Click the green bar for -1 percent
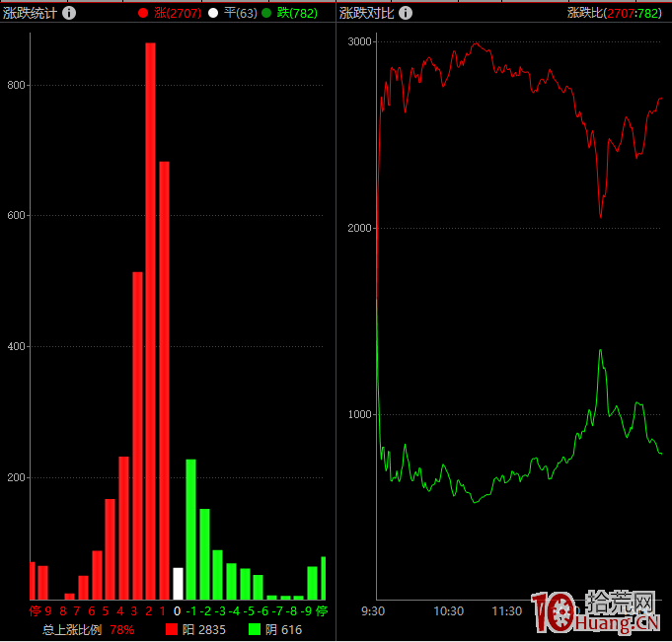Image resolution: width=672 pixels, height=642 pixels. (190, 530)
